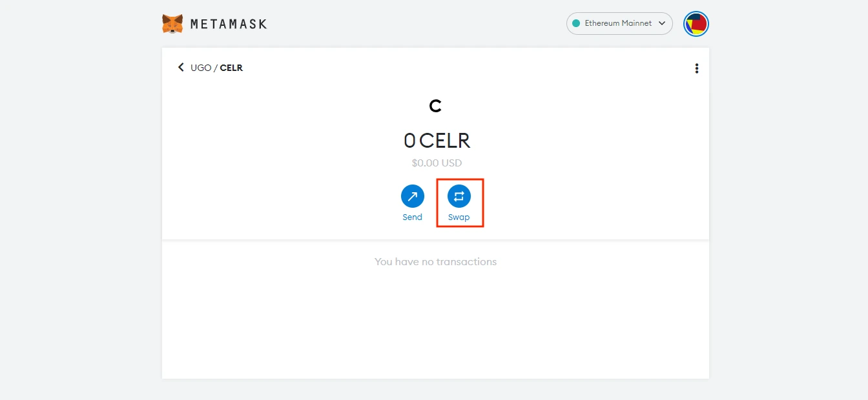Click the $0.00 USD fiat value

pos(437,163)
